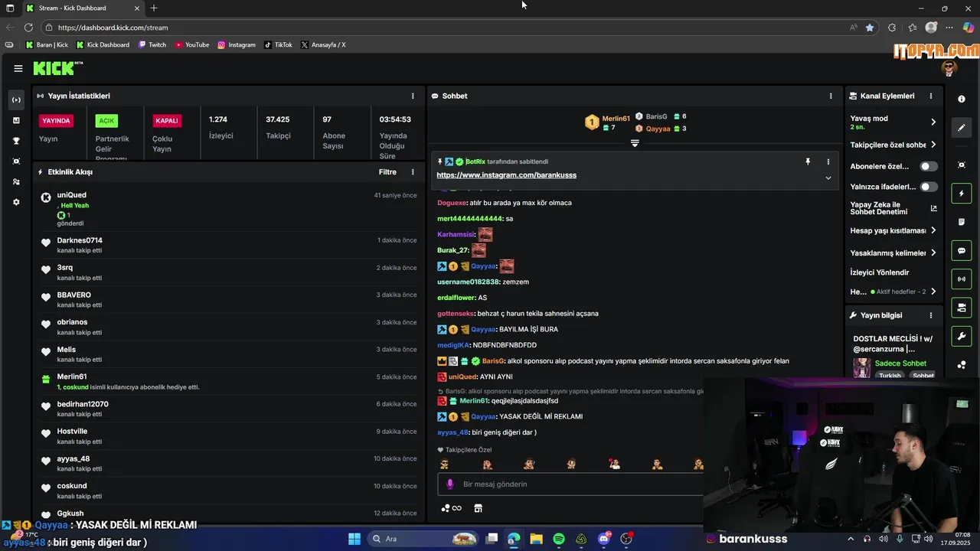Open the TikTok bookmark
Image resolution: width=980 pixels, height=551 pixels.
point(278,45)
